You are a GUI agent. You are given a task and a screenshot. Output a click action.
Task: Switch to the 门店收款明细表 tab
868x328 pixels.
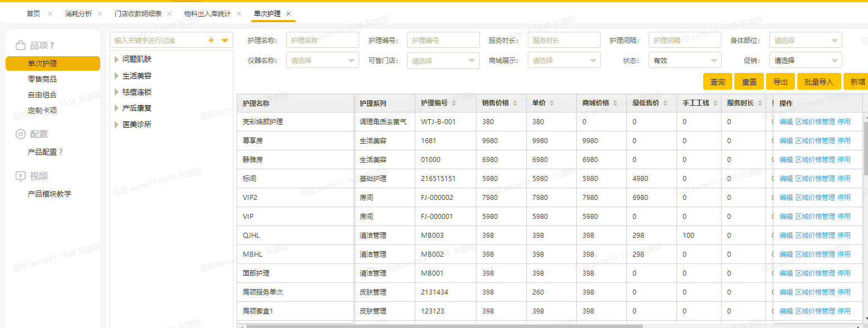[x=139, y=13]
